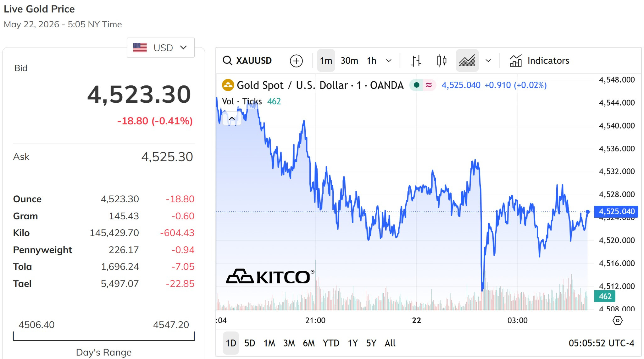This screenshot has height=359, width=644.
Task: Select the 5D range tab
Action: click(250, 343)
